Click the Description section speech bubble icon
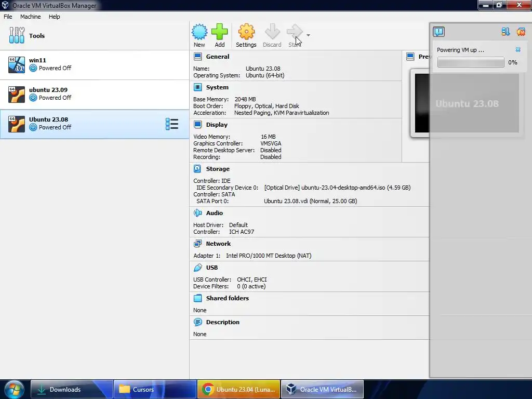 point(197,322)
